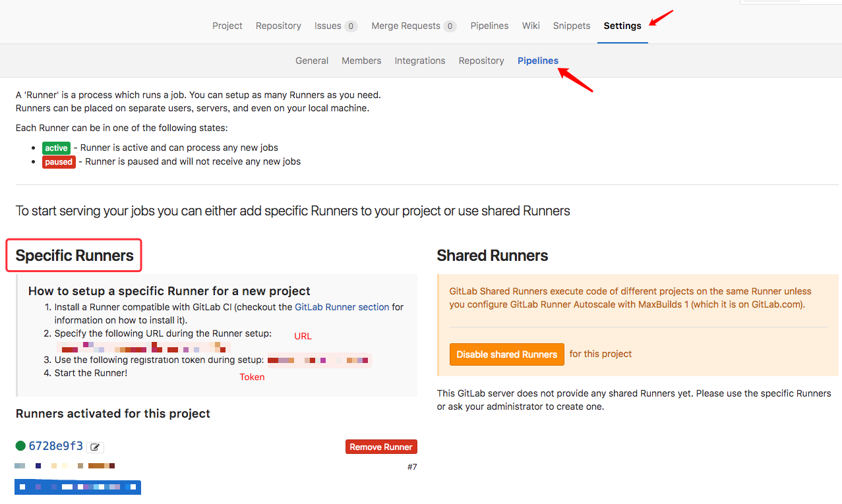
Task: Open the Repository tab in top navigation
Action: [x=278, y=26]
